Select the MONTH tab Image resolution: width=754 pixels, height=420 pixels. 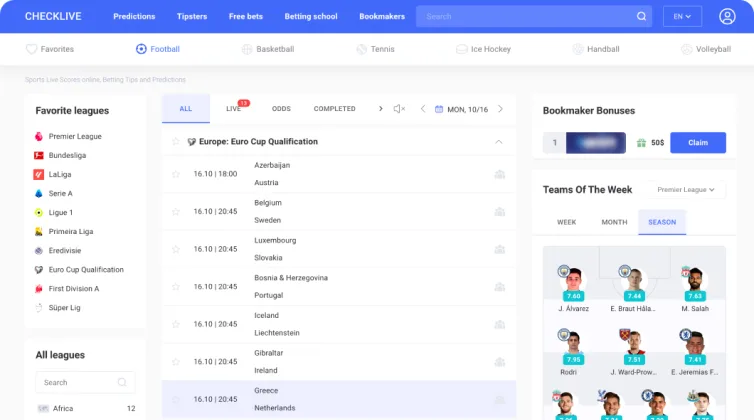click(614, 222)
